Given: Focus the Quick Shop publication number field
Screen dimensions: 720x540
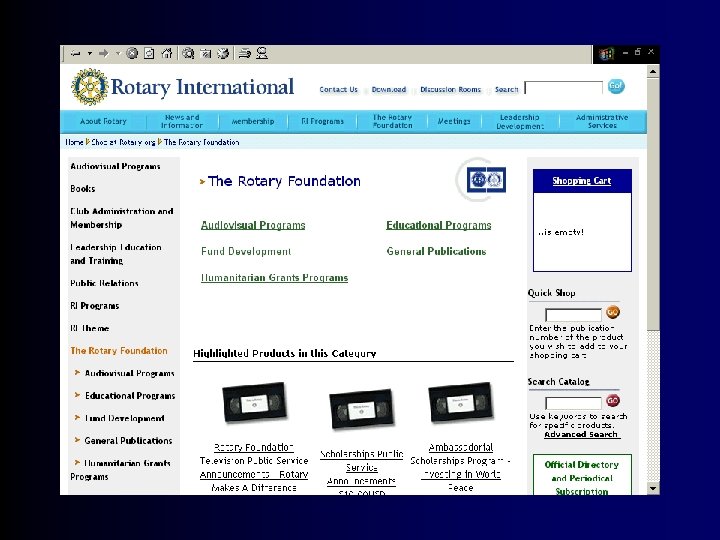Looking at the screenshot, I should pos(574,315).
